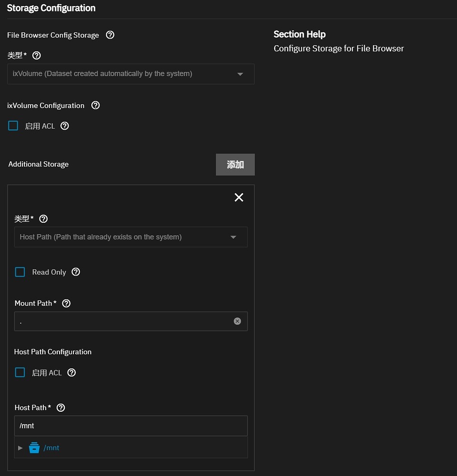Image resolution: width=457 pixels, height=476 pixels.
Task: Open help for 启用 ACL in Host Path Configuration
Action: (x=71, y=372)
